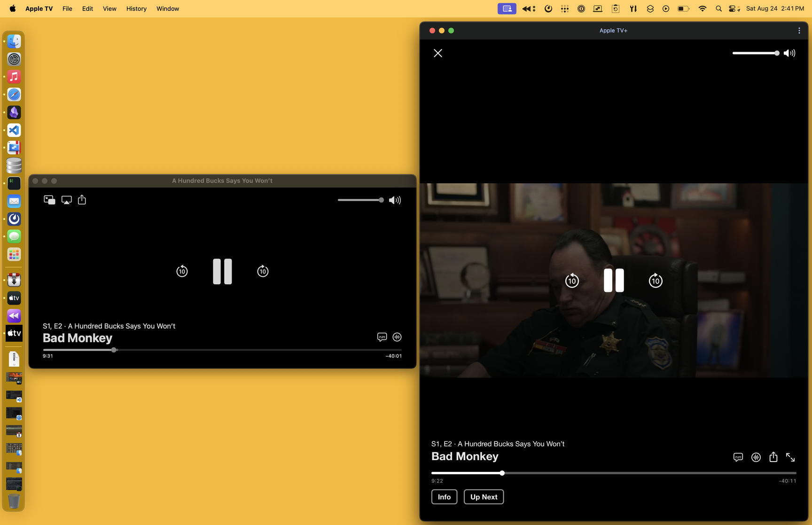This screenshot has width=812, height=525.
Task: Open Music app from the dock
Action: (14, 77)
